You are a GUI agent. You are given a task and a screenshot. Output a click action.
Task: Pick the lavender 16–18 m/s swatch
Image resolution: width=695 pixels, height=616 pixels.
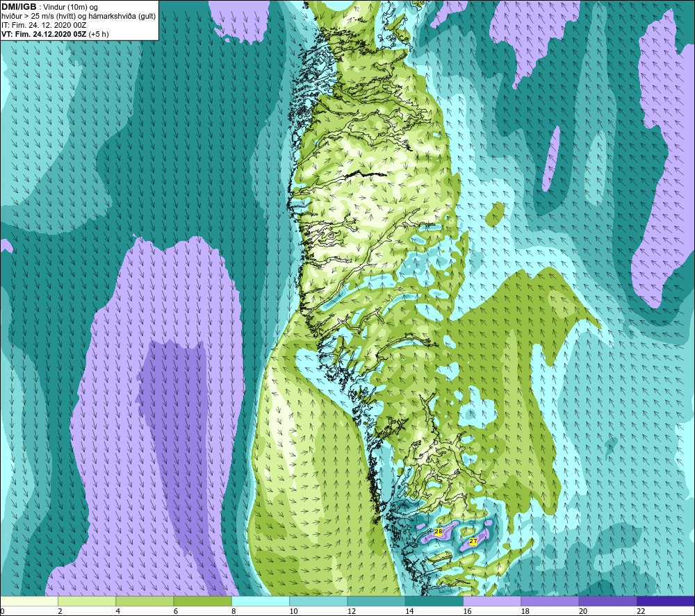pos(492,601)
